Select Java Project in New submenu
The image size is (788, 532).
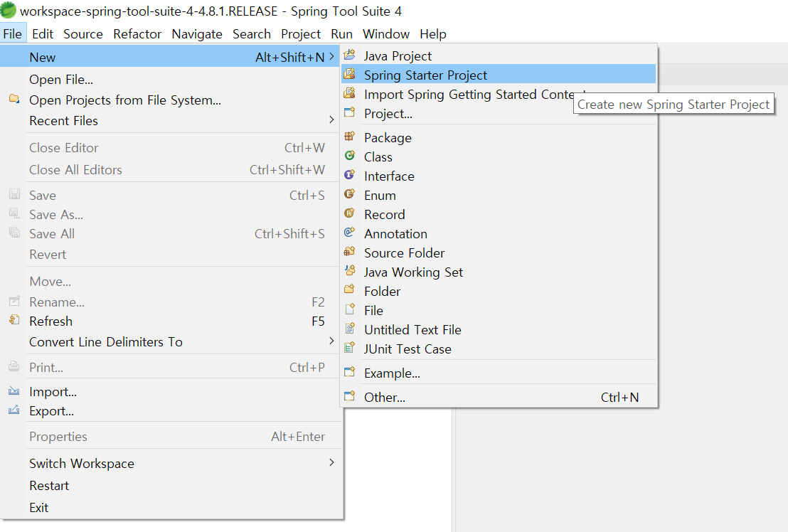(x=499, y=55)
